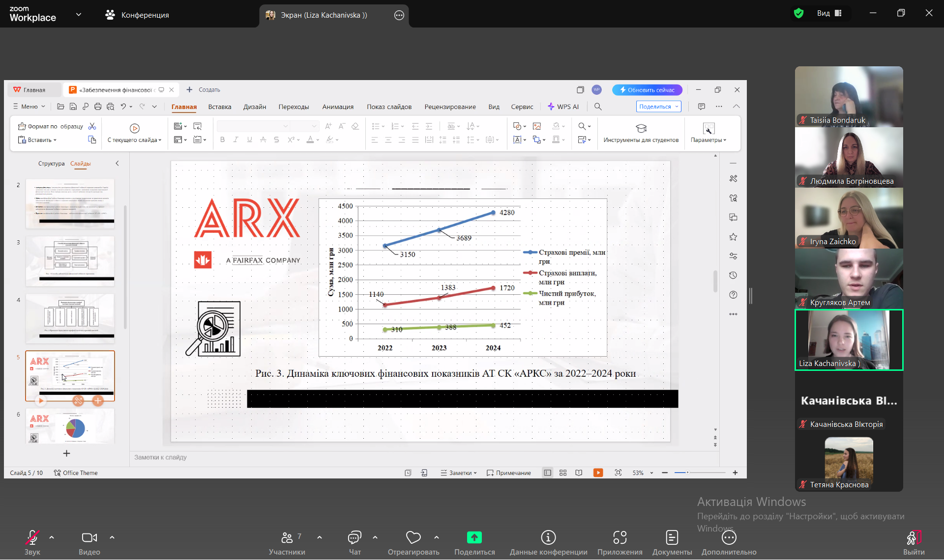This screenshot has height=560, width=944.
Task: Click Обновить сейчас button
Action: 647,90
